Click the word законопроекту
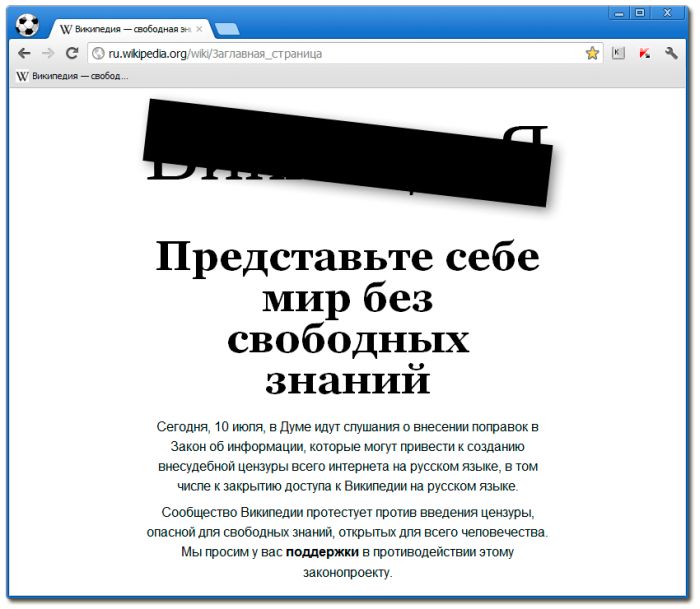This screenshot has width=700, height=609. 347,572
